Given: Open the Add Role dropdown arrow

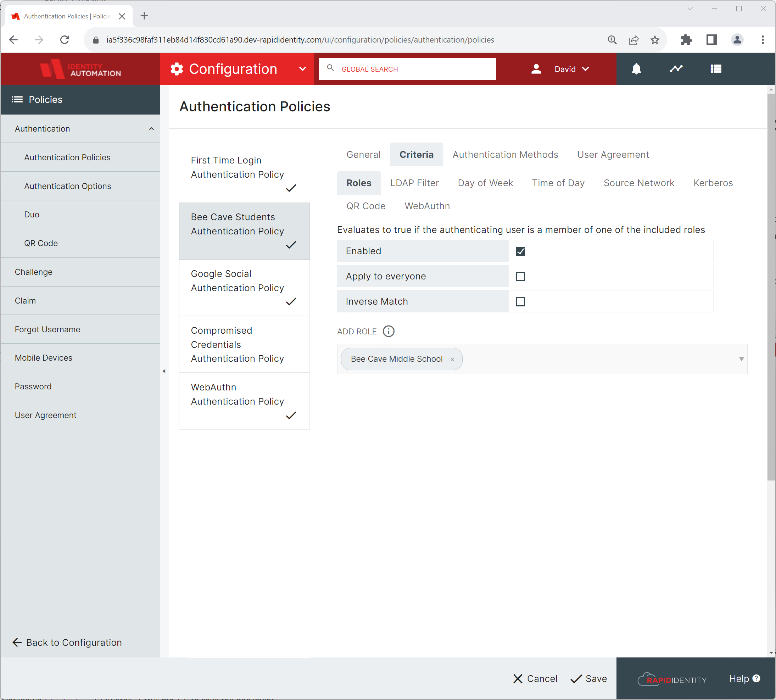Looking at the screenshot, I should coord(741,359).
